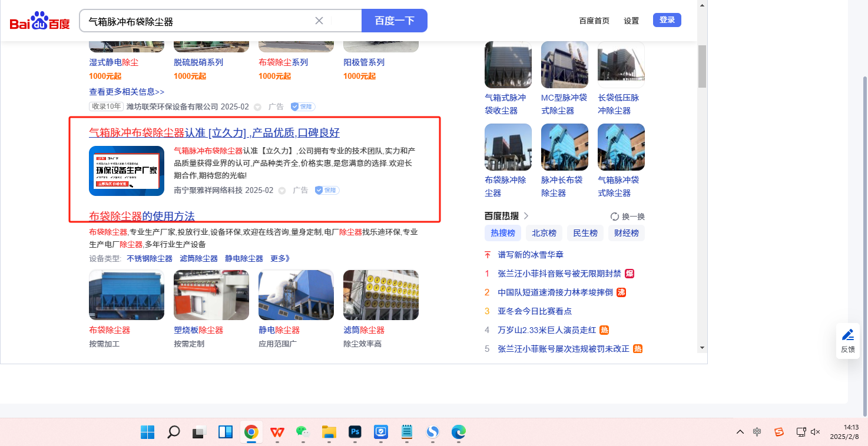Open the 脱硫脱硝系列 product link
Viewport: 868px width, 446px height.
pyautogui.click(x=198, y=62)
